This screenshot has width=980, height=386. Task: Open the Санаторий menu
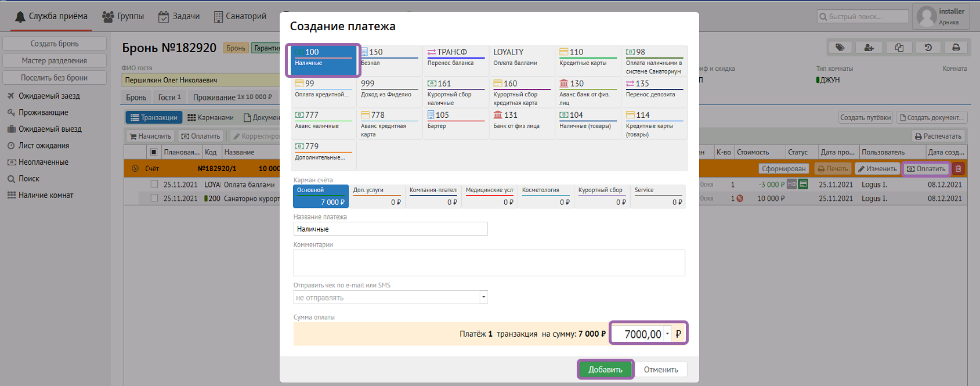(240, 16)
